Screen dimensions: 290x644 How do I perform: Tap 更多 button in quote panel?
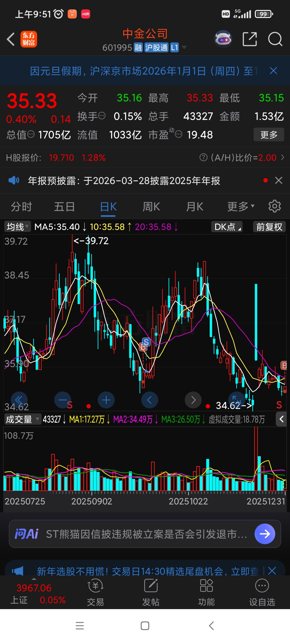point(269,134)
